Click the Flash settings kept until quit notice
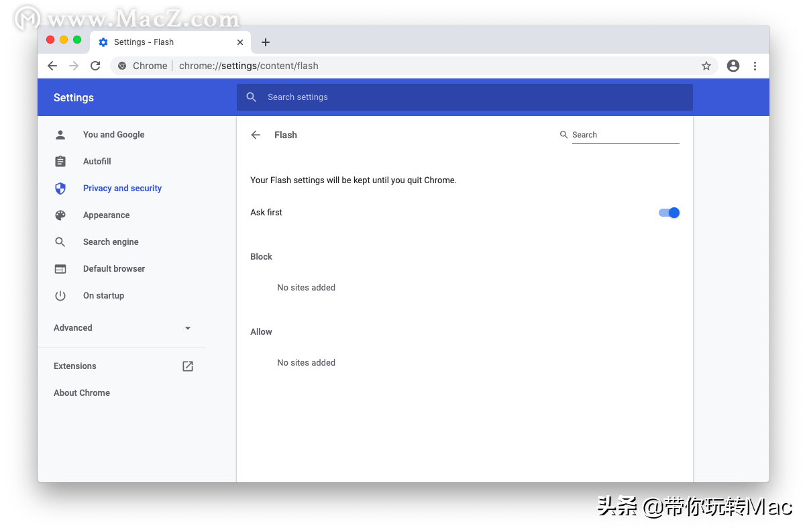807x532 pixels. click(354, 180)
